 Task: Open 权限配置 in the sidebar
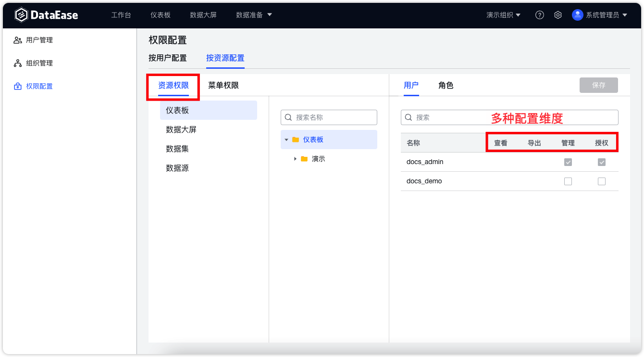coord(39,86)
